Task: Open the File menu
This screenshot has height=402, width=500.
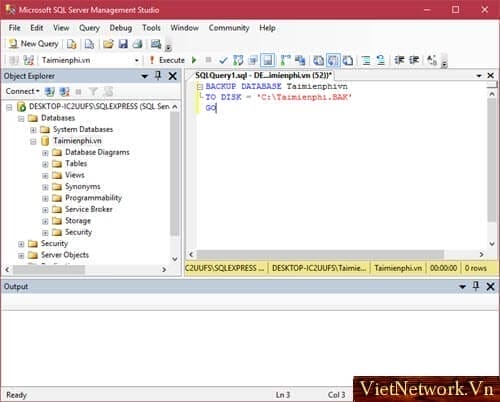Action: [x=14, y=28]
